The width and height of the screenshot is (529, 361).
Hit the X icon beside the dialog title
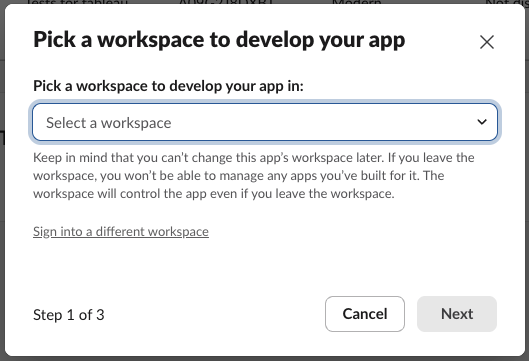tap(486, 42)
